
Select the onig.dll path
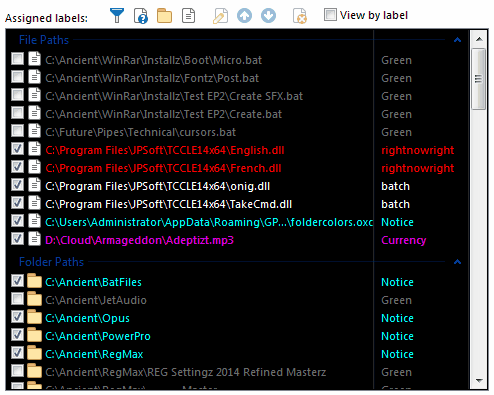pos(158,186)
